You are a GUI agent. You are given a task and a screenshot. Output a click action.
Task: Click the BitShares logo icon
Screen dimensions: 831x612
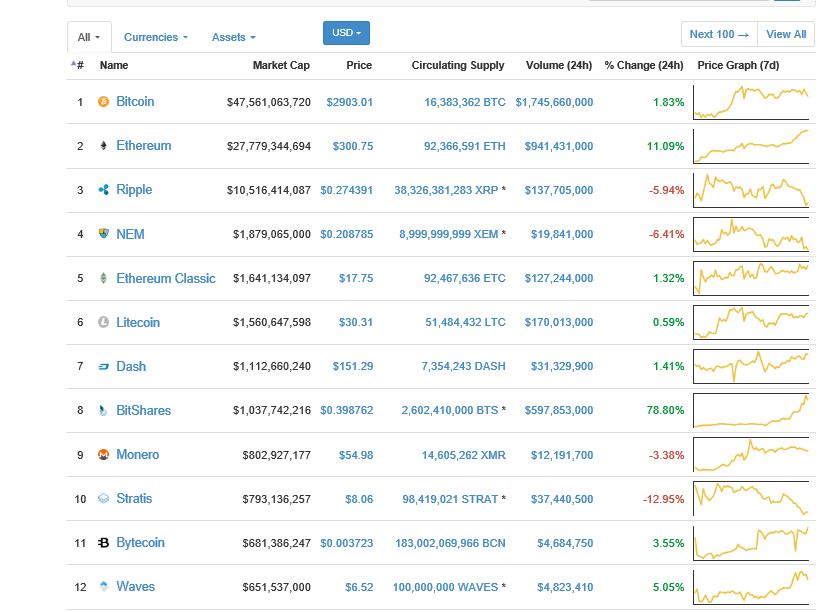click(103, 410)
